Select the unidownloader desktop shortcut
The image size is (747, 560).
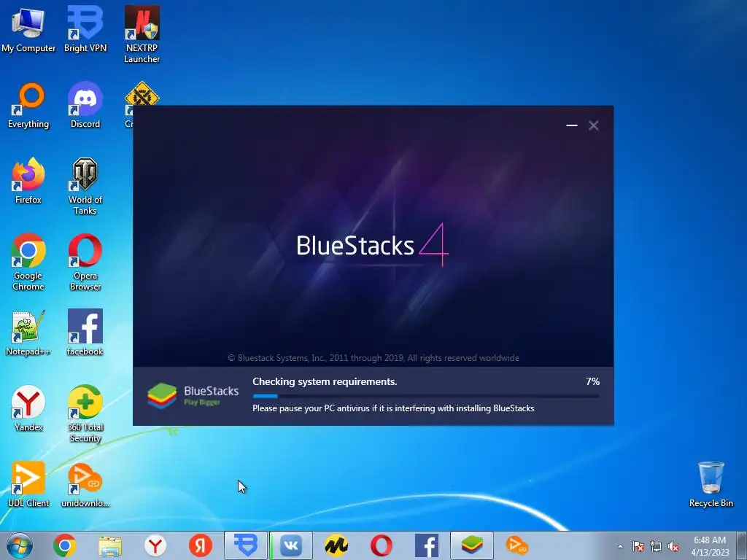[85, 485]
